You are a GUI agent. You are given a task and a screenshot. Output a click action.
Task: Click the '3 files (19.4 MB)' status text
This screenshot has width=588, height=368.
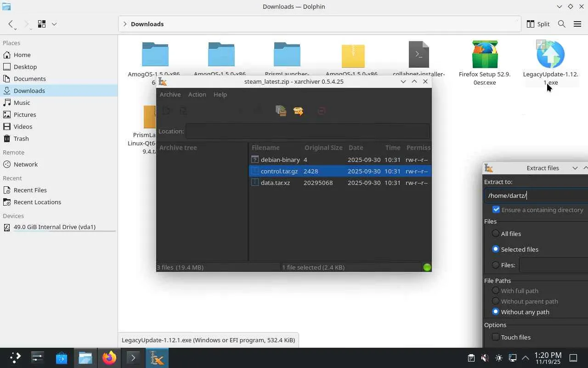click(x=180, y=267)
